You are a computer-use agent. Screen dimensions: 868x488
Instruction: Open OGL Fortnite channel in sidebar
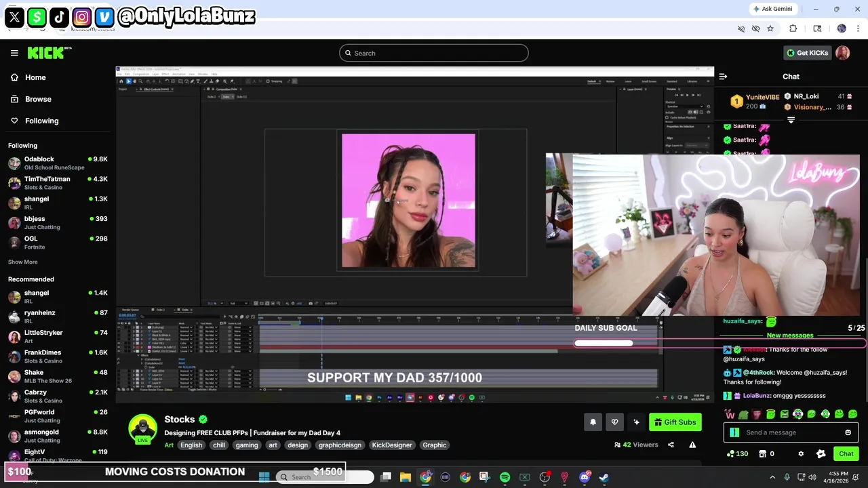pos(58,243)
